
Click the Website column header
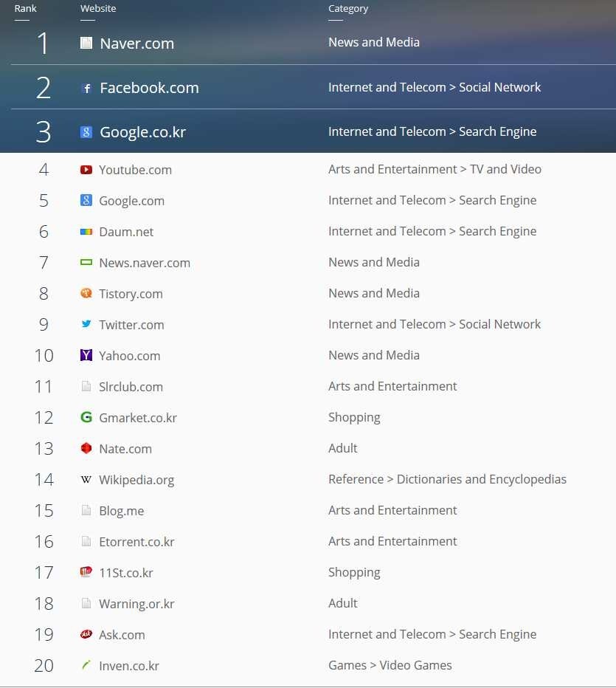click(98, 8)
